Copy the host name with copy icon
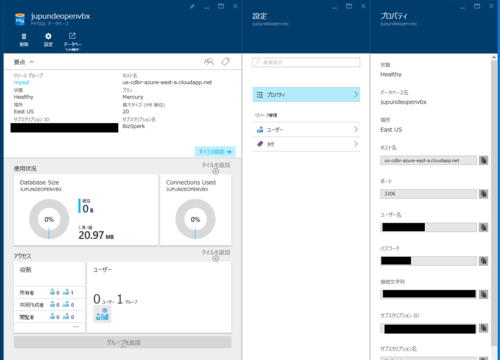 pyautogui.click(x=483, y=160)
